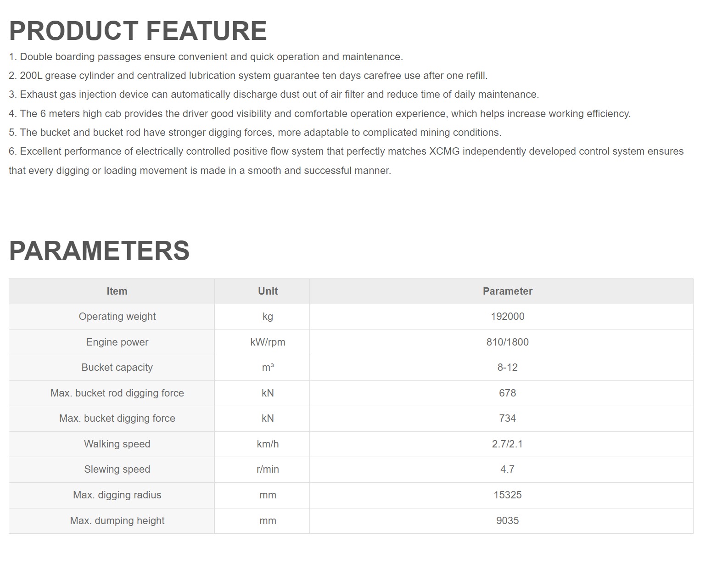Select the Max. digging radius cell
This screenshot has height=564, width=728.
(117, 495)
